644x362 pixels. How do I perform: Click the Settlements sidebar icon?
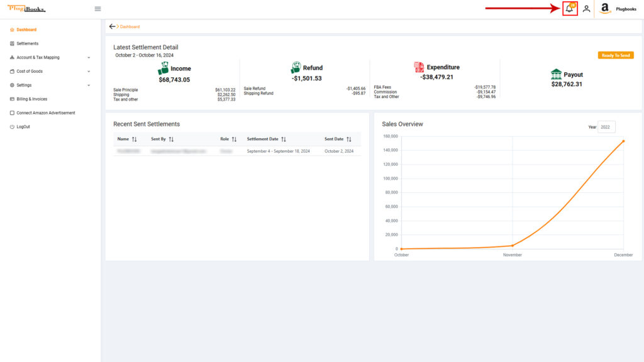[x=12, y=43]
